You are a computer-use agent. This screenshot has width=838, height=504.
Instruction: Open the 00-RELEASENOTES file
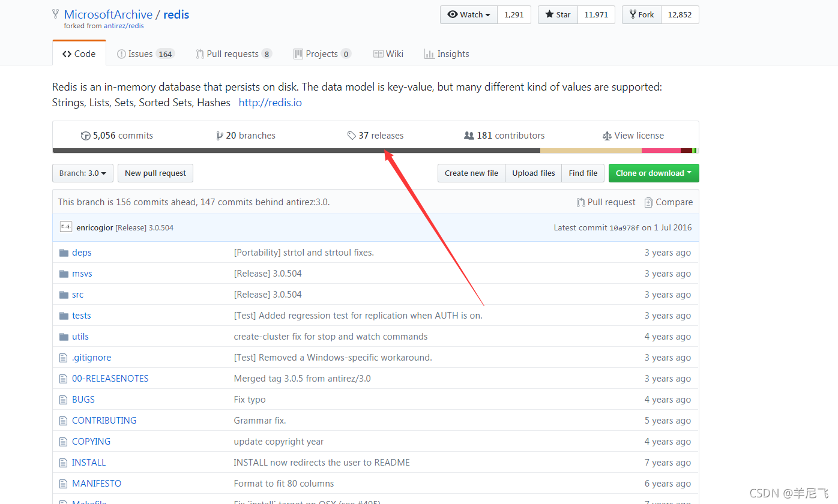point(110,379)
